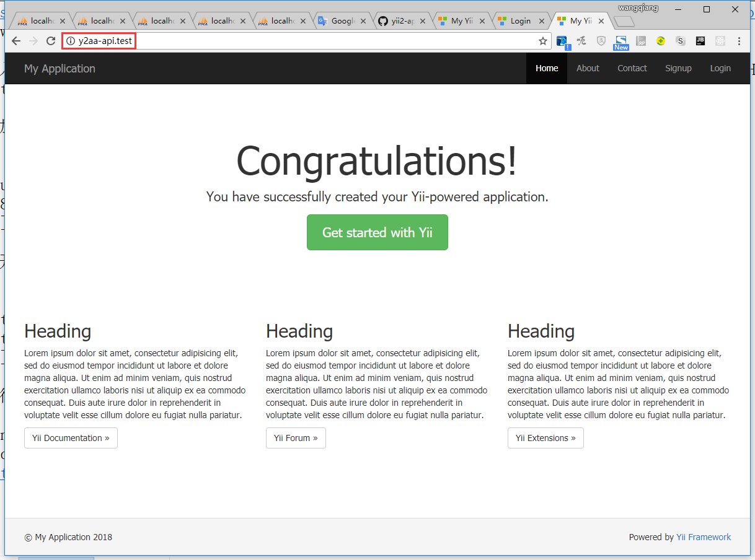
Task: Open the JetBrains JB extension icon
Action: tap(700, 41)
